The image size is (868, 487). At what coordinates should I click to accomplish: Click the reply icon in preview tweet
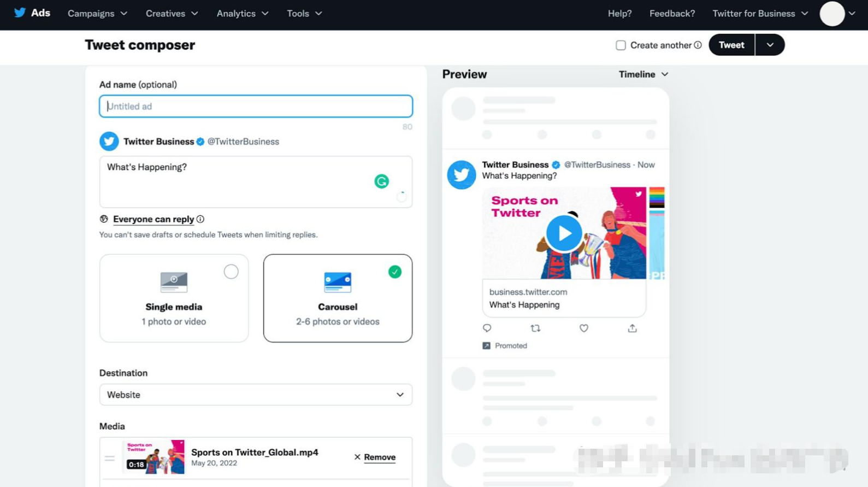(x=487, y=328)
